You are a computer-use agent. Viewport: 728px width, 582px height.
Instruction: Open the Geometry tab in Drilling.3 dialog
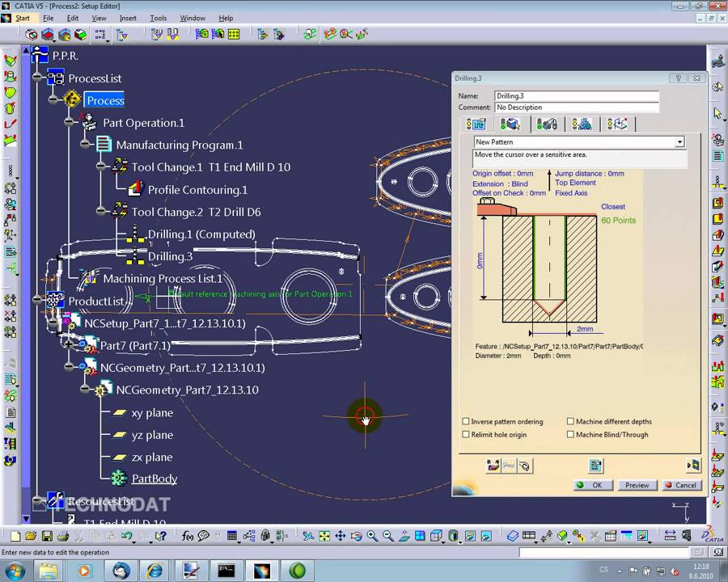click(510, 124)
